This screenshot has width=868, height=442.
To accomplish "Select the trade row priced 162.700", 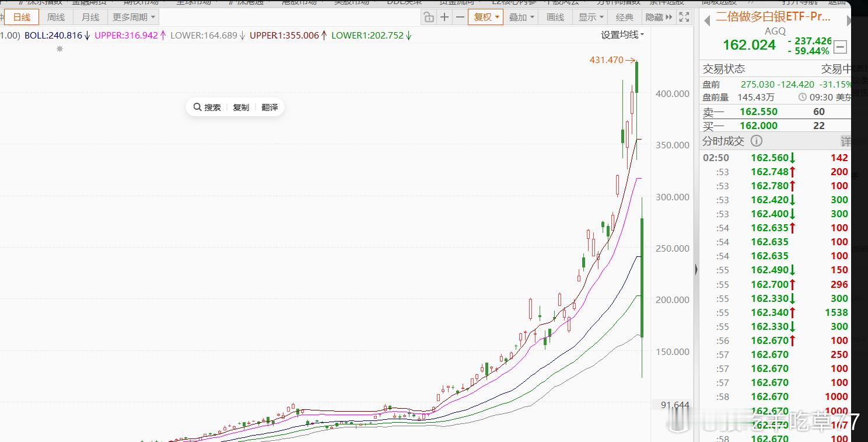I will coord(775,284).
